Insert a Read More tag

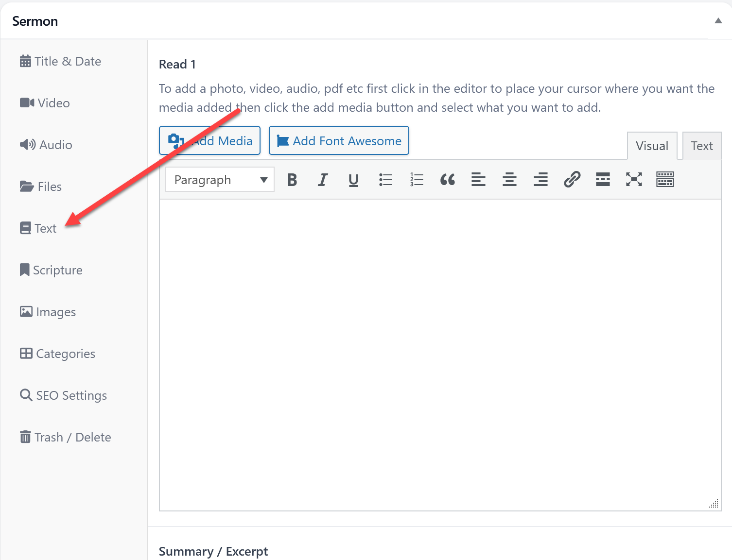click(603, 180)
